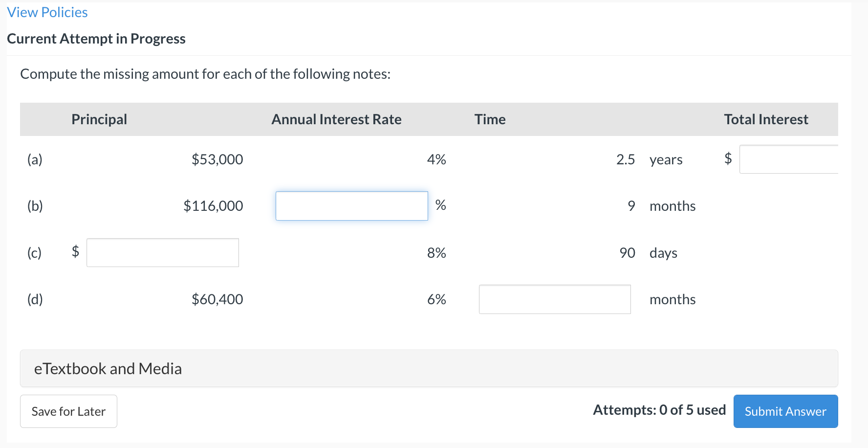Viewport: 868px width, 448px height.
Task: Select the Time input field for row (d)
Action: coord(554,299)
